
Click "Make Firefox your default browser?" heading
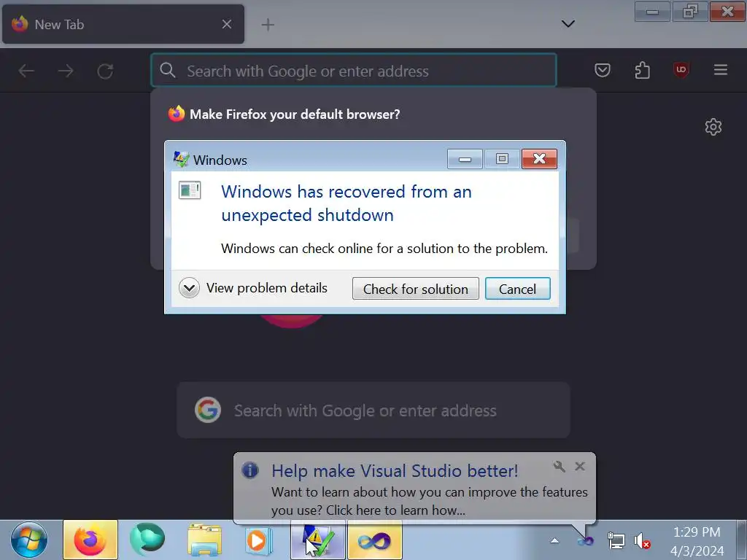tap(295, 114)
